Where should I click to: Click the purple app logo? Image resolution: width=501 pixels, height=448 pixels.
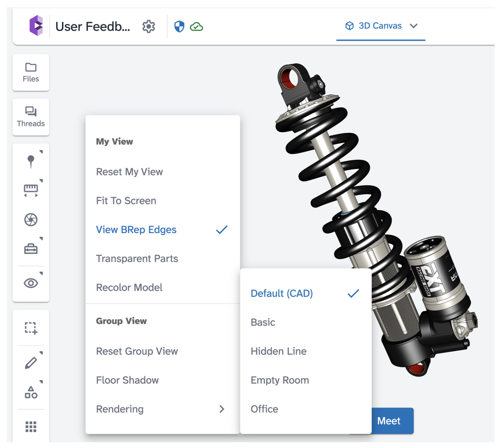36,25
